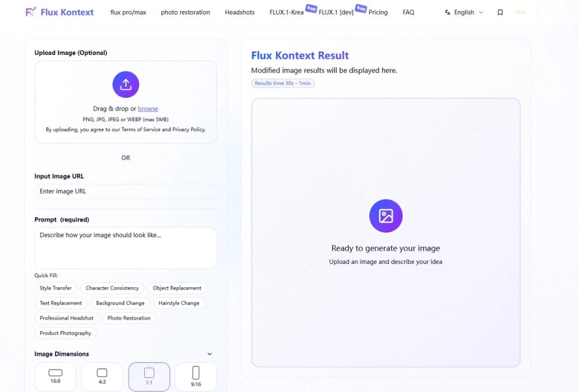Click the browse link to upload
Screen dimensions: 579x392
click(148, 108)
